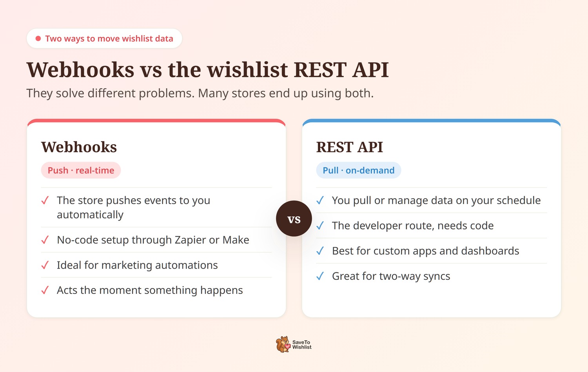The height and width of the screenshot is (372, 588).
Task: Click the SaveTo Wishlist squirrel logo
Action: click(283, 345)
